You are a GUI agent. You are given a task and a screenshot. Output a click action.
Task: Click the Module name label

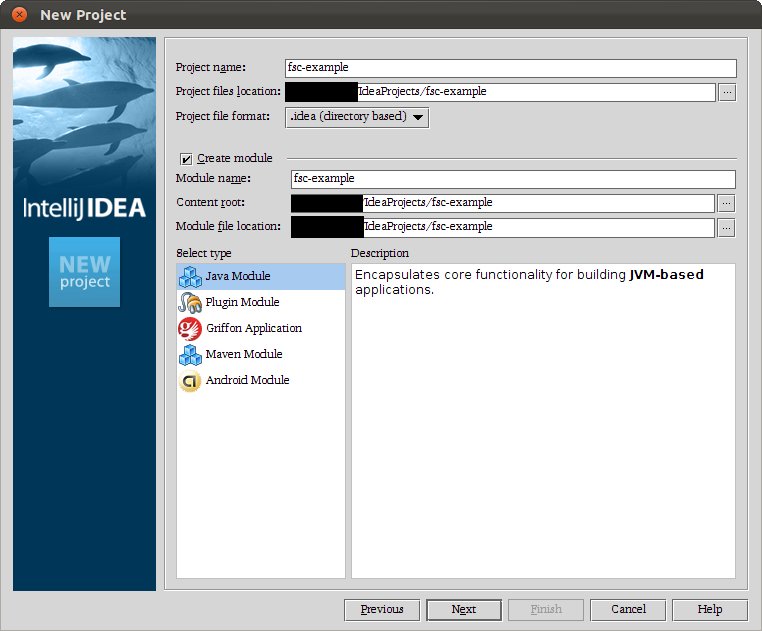click(x=213, y=178)
